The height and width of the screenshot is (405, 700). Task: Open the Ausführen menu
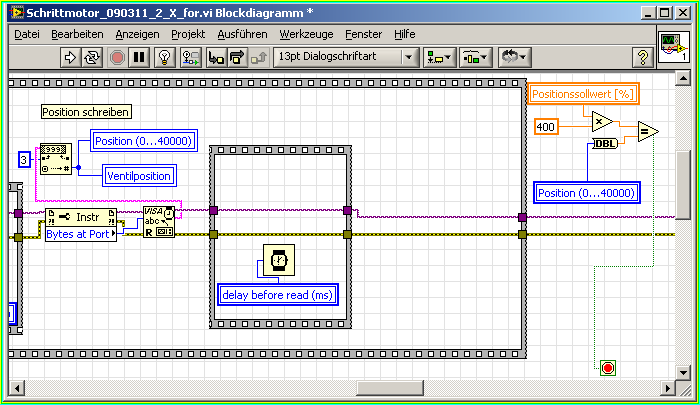pos(242,34)
